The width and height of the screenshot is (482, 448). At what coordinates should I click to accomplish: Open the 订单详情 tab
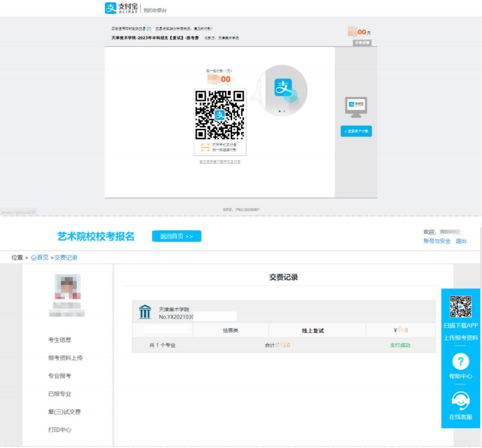(362, 43)
